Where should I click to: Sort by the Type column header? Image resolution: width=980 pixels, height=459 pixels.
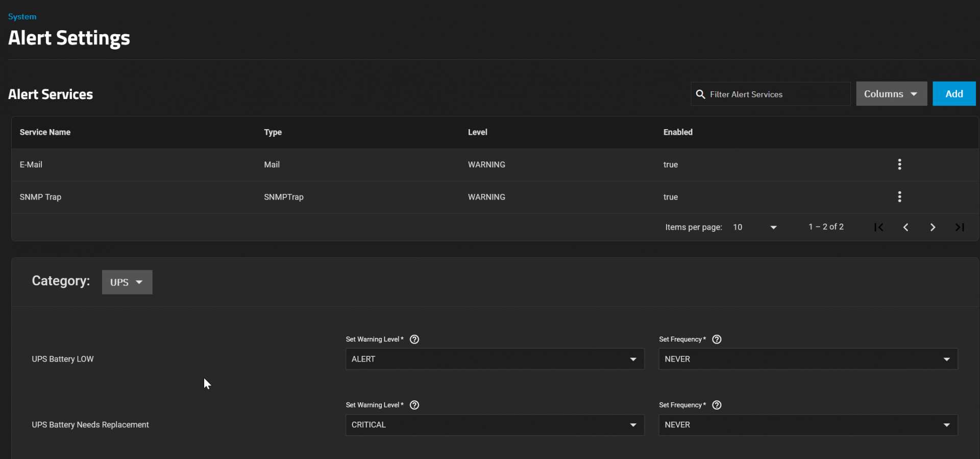(x=273, y=132)
